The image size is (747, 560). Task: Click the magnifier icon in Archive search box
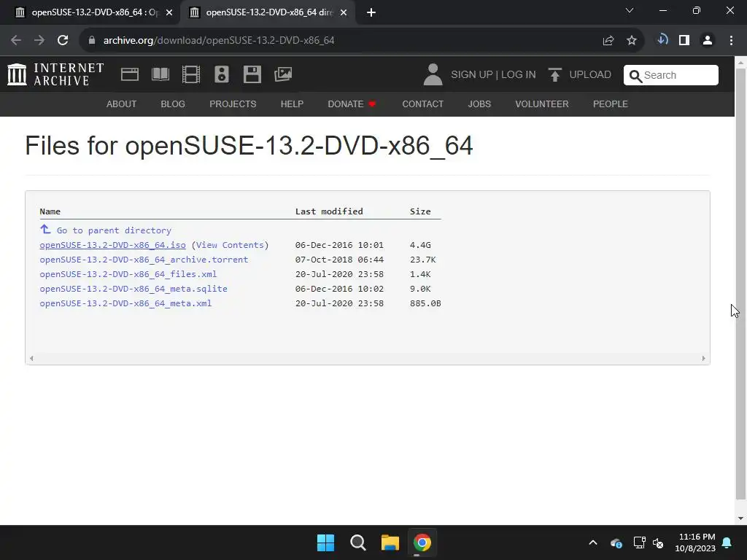point(635,76)
